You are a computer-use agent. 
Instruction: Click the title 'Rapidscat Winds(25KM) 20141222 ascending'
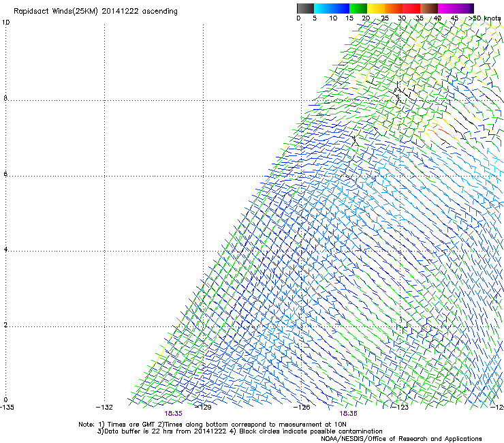(95, 12)
